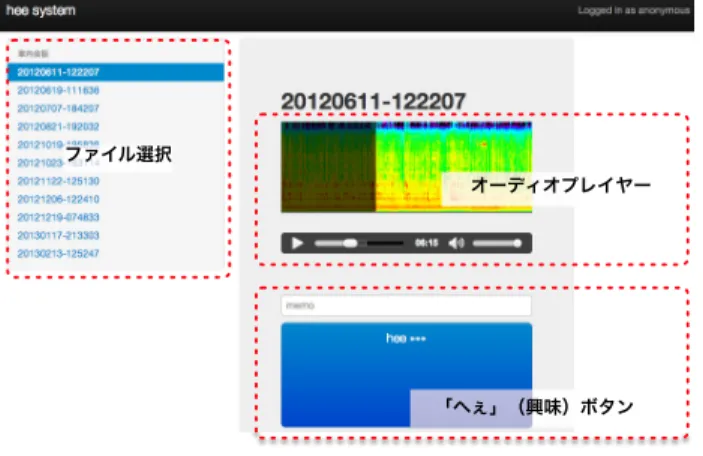This screenshot has width=703, height=456.
Task: Mute audio with the speaker icon
Action: click(x=456, y=243)
